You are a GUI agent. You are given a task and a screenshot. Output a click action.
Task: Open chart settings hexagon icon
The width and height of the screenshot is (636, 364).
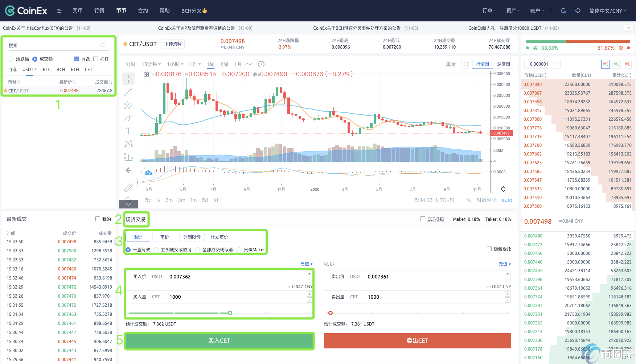tap(261, 64)
